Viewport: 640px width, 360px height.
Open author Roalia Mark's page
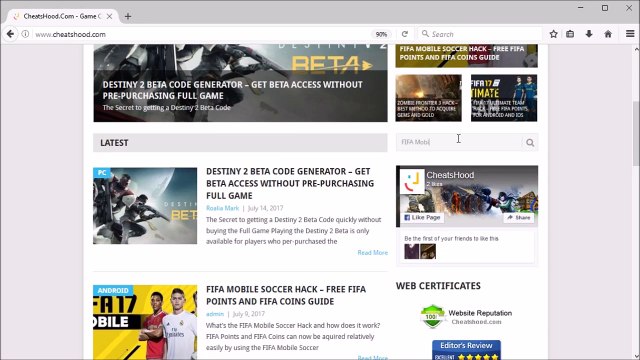click(222, 208)
